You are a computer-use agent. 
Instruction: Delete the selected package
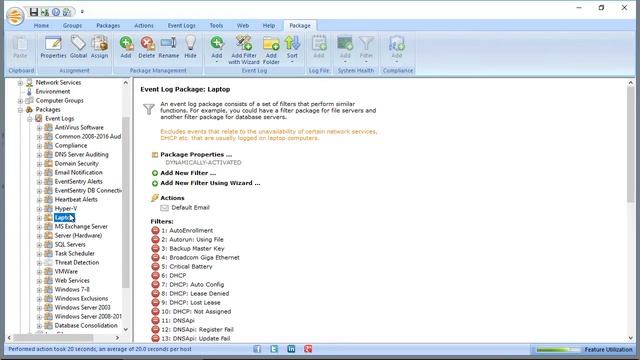pos(147,47)
